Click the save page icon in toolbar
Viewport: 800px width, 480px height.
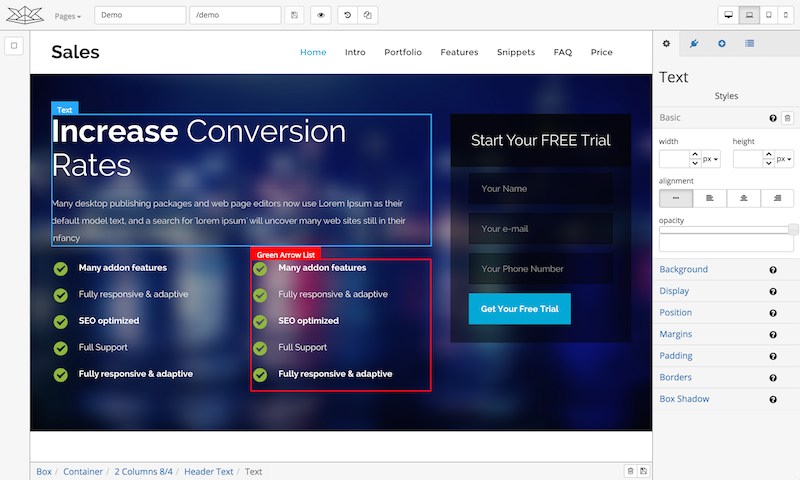tap(294, 16)
